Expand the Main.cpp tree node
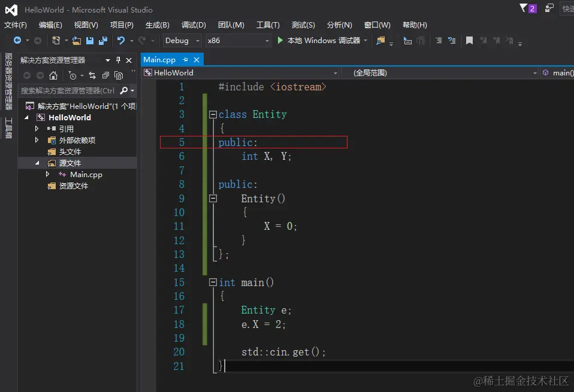 47,174
